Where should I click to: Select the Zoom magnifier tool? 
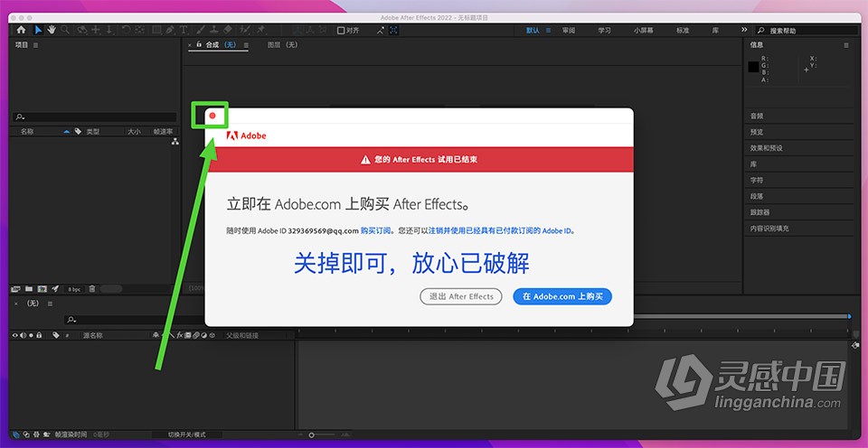tap(65, 30)
